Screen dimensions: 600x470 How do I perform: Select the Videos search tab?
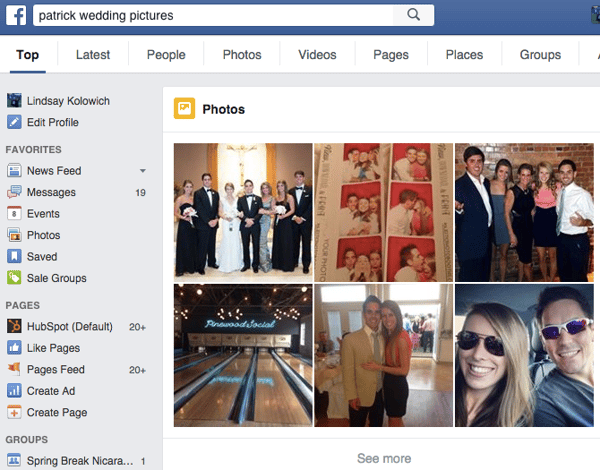pyautogui.click(x=317, y=55)
